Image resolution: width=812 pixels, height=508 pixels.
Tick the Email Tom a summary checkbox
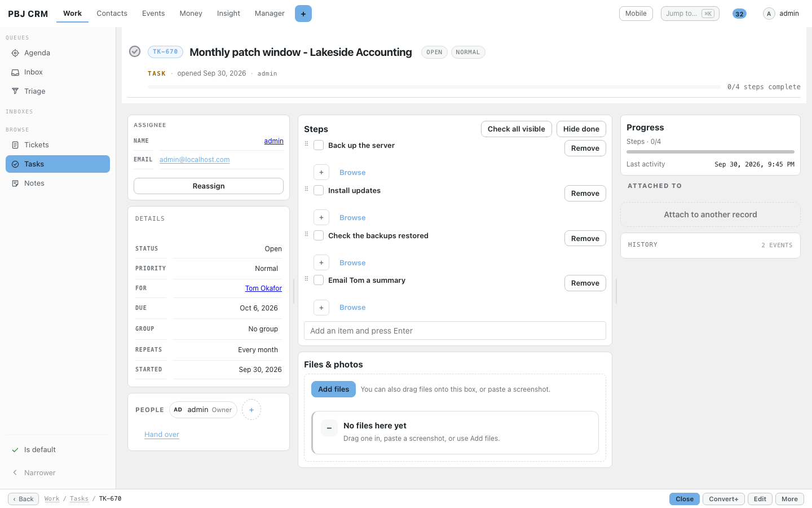coord(319,280)
